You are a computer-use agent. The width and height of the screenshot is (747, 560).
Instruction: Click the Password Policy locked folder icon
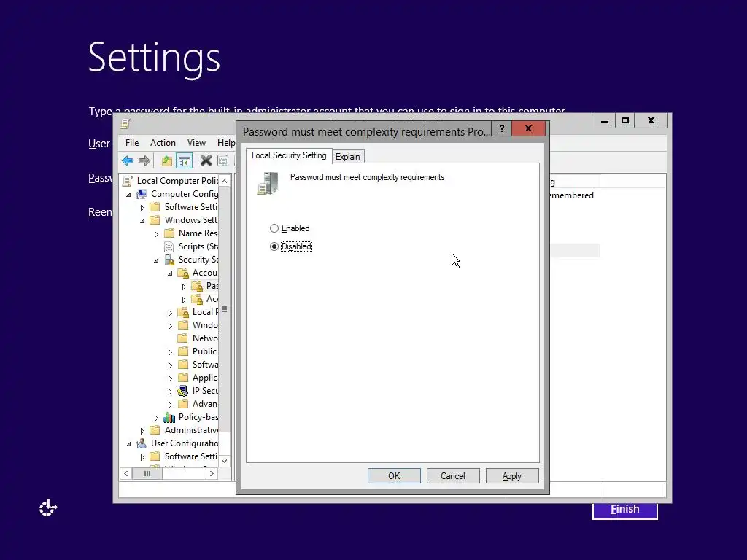[x=197, y=286]
